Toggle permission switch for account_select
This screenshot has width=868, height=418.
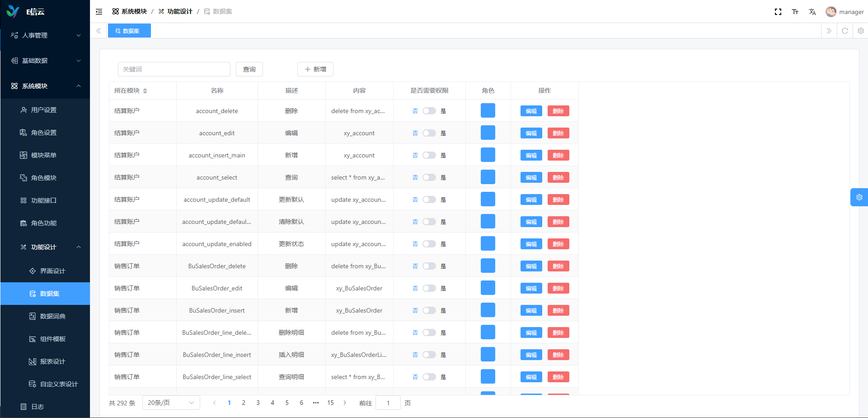click(429, 177)
